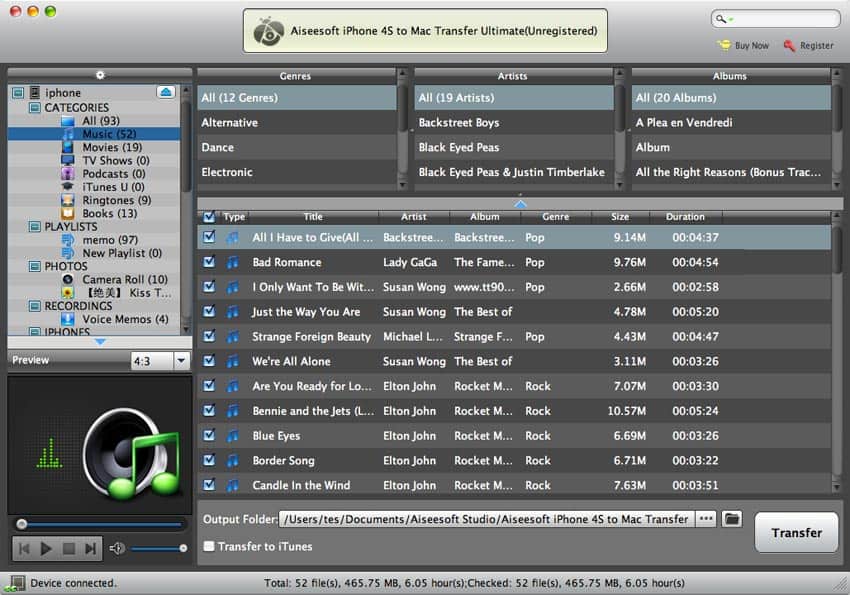Click the Kiss T... photo album icon
This screenshot has height=595, width=850.
pyautogui.click(x=68, y=293)
